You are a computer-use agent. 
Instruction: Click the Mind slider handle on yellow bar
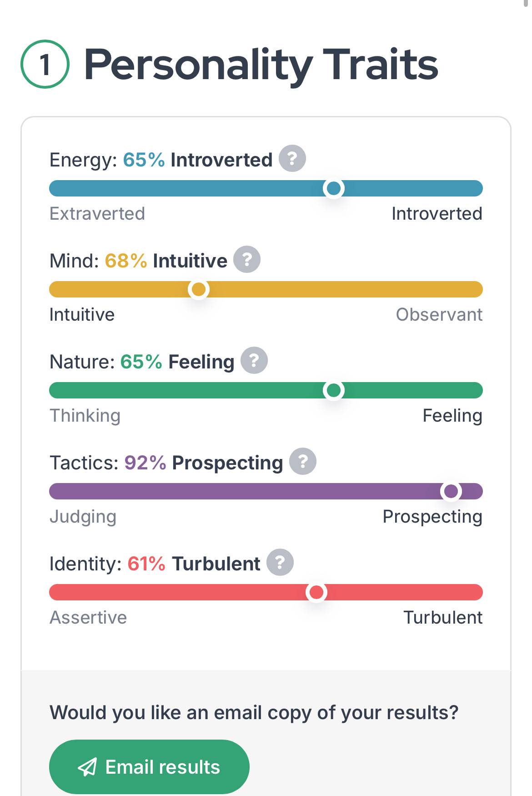(x=199, y=289)
